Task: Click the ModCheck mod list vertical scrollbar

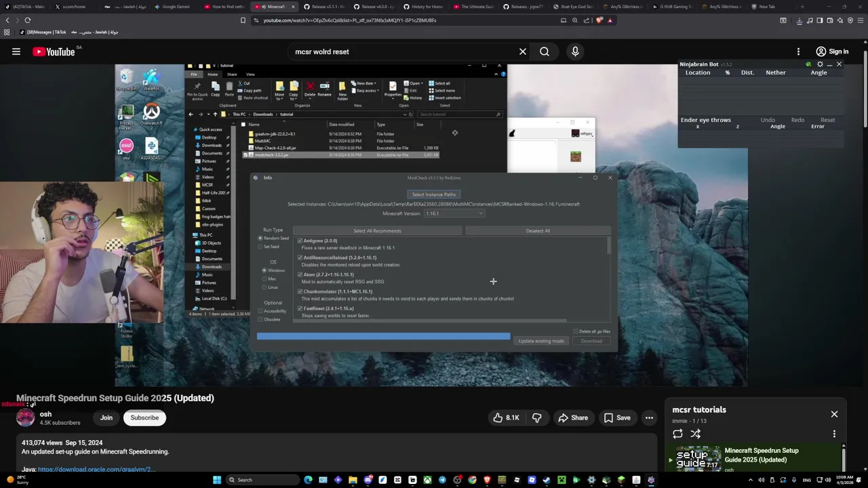Action: click(608, 245)
